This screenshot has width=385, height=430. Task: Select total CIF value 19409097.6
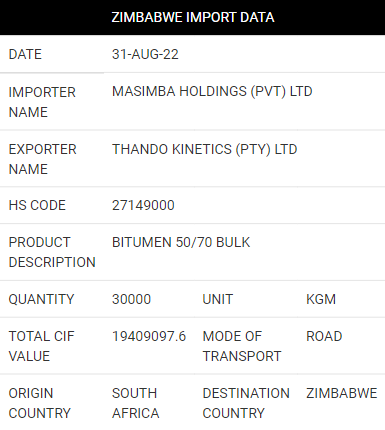coord(149,336)
